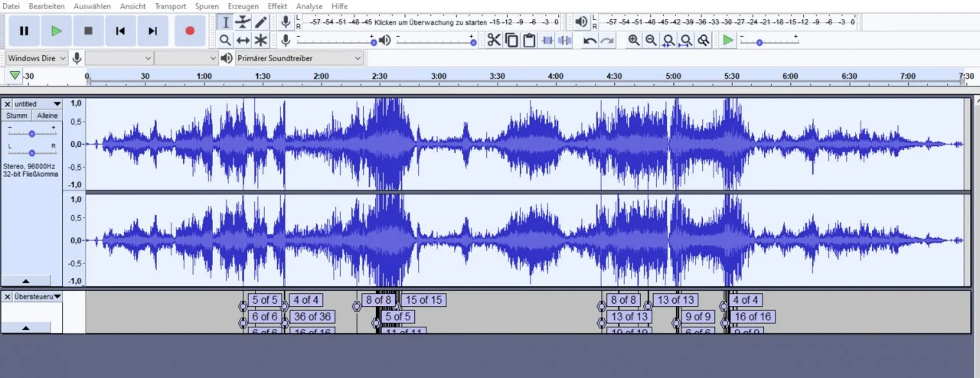This screenshot has width=980, height=378.
Task: Click the Cut scissors icon
Action: click(494, 40)
